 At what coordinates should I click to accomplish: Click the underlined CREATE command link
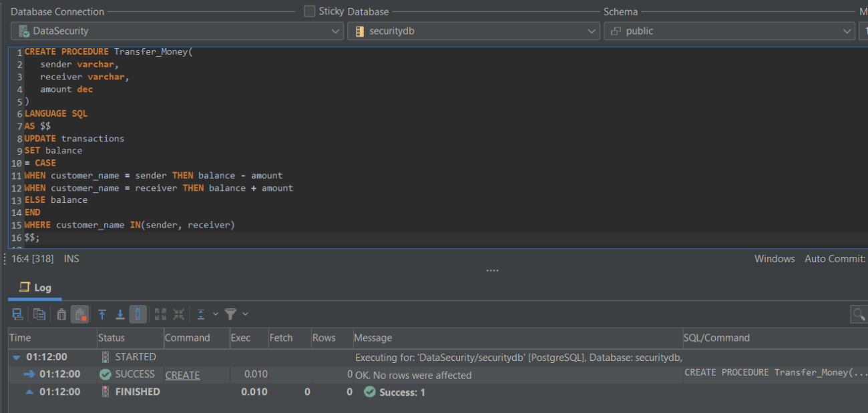(x=182, y=375)
